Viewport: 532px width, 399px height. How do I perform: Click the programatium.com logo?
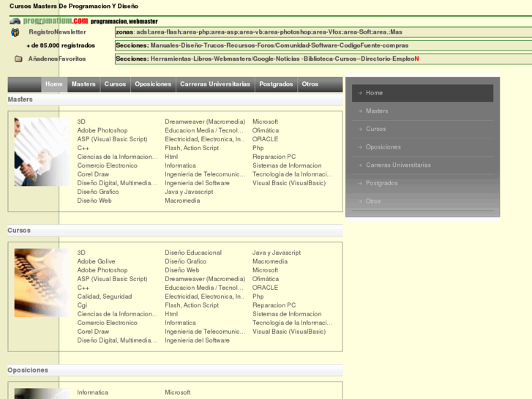pos(56,21)
